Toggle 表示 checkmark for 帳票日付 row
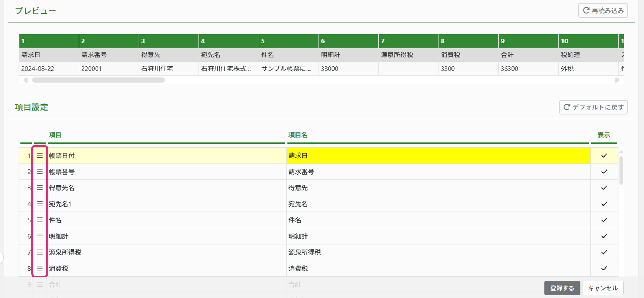This screenshot has width=644, height=298. 604,156
